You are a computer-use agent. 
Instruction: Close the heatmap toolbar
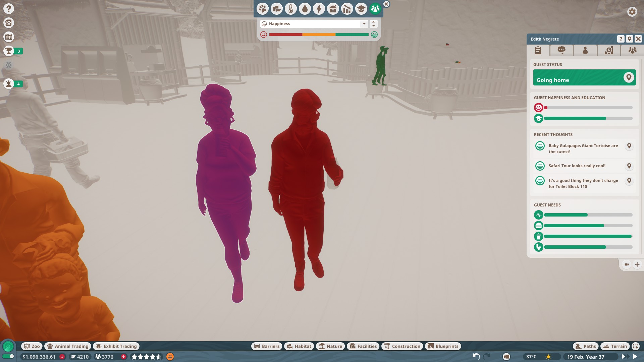tap(386, 4)
